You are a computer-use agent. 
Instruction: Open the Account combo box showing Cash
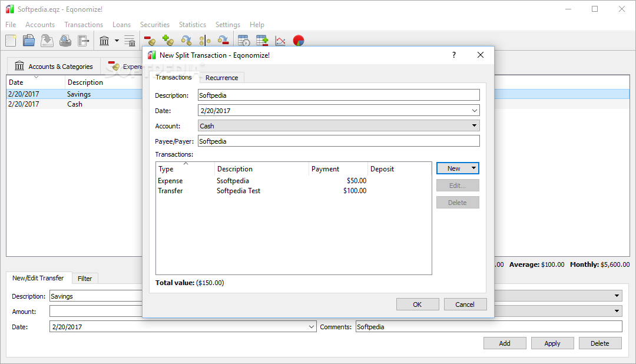(339, 126)
